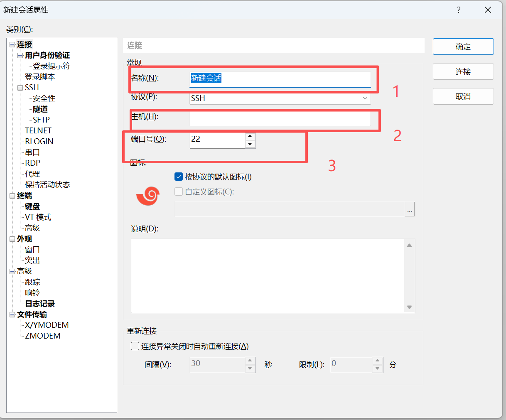Select TELNET in category tree

coord(38,130)
